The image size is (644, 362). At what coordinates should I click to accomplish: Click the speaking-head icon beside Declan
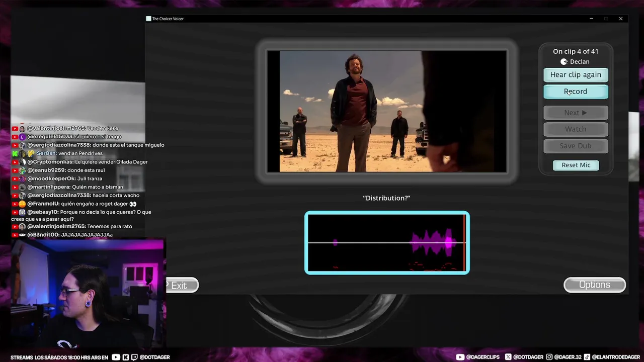(x=564, y=62)
